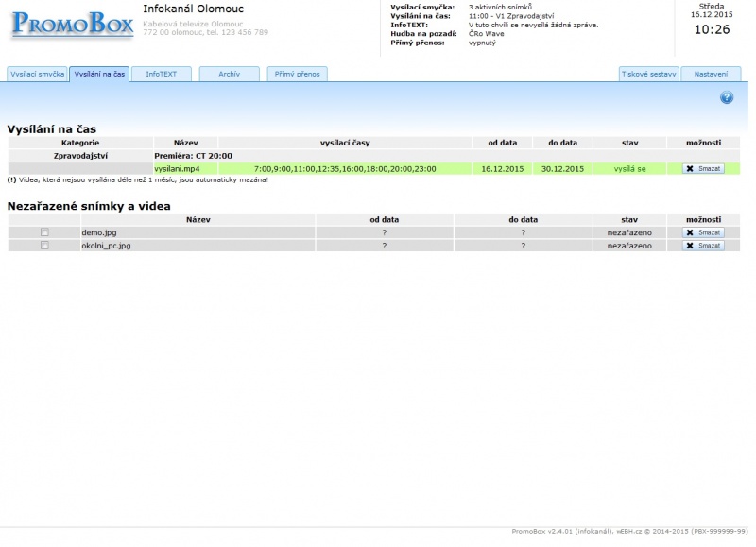The height and width of the screenshot is (547, 756).
Task: Select the Vysílání na čas tab
Action: point(99,75)
